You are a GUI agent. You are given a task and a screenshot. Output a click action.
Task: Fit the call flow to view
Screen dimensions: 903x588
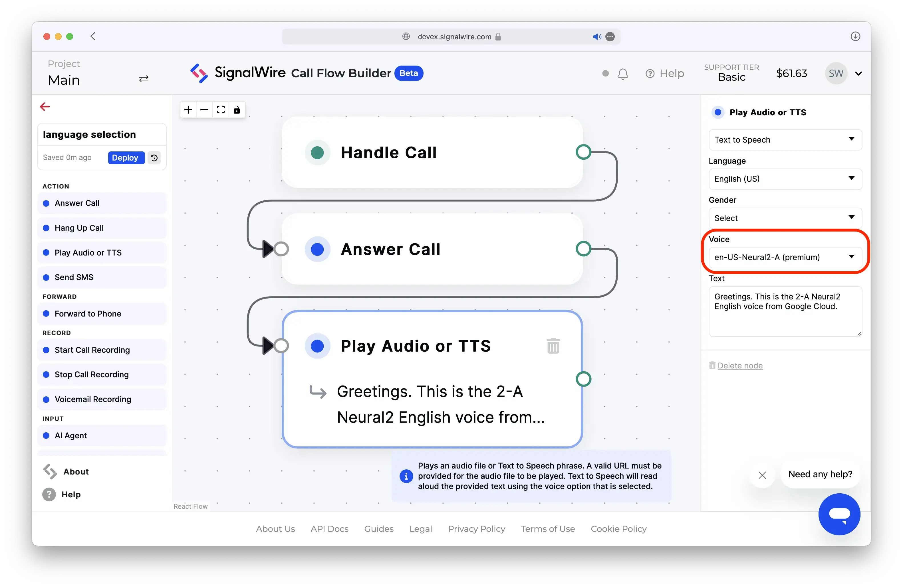coord(220,110)
